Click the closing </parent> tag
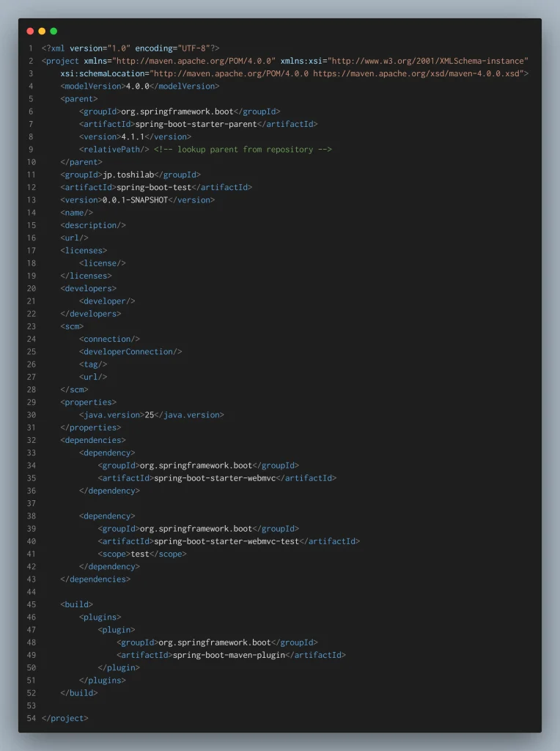The height and width of the screenshot is (751, 560). [81, 162]
